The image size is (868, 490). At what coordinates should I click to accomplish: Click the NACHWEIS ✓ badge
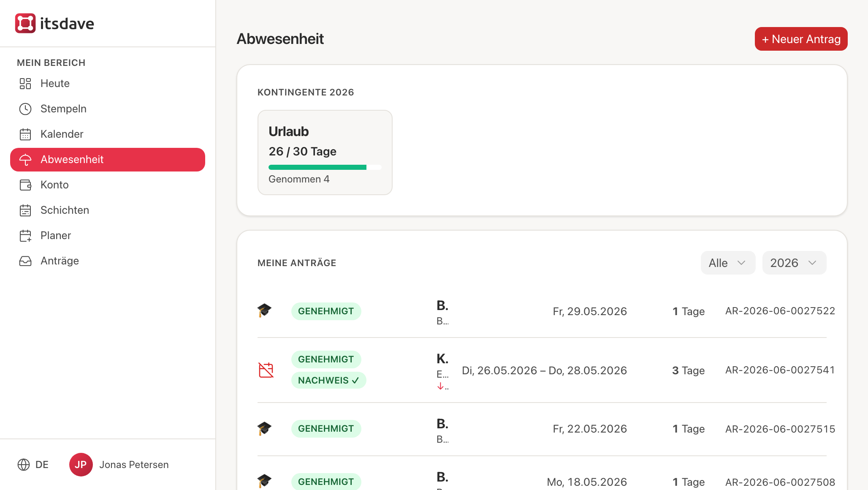pyautogui.click(x=328, y=380)
